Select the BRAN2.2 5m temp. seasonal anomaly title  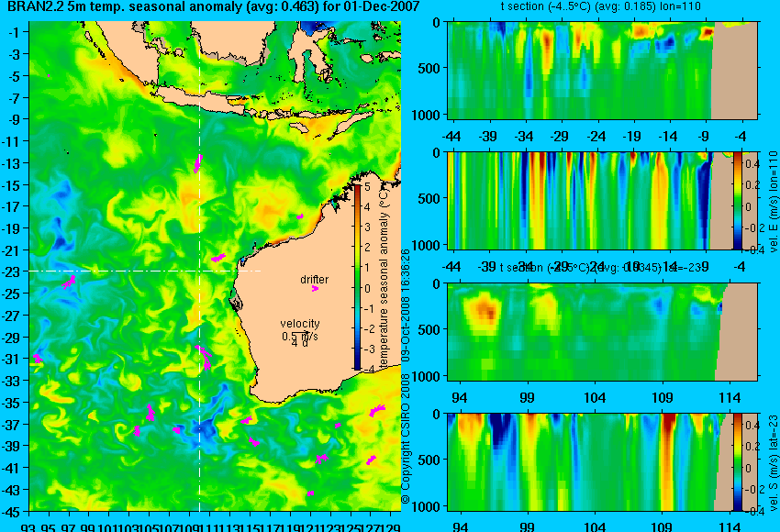point(214,7)
